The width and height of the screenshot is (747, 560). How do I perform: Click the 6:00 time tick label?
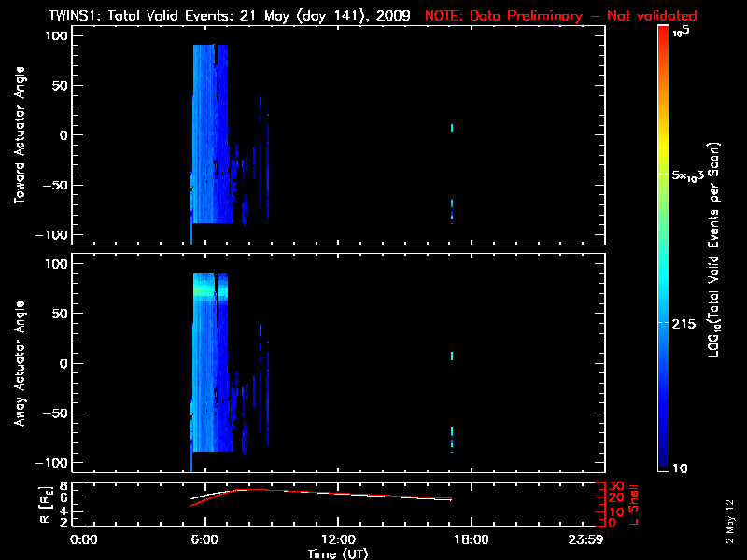pos(204,540)
